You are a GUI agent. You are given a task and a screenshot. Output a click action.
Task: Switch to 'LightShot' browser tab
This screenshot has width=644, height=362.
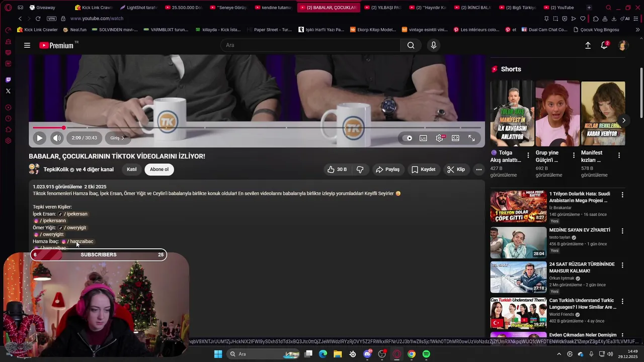[139, 8]
